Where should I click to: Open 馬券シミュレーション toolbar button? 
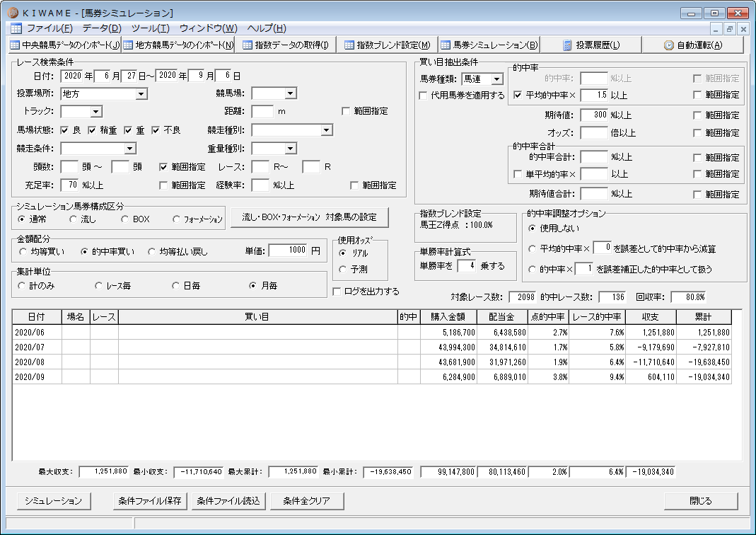489,45
